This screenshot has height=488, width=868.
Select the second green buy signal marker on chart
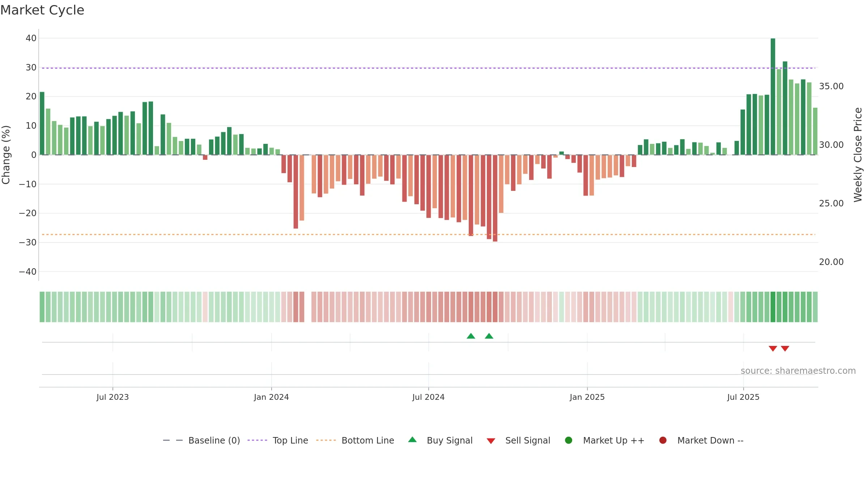(489, 336)
